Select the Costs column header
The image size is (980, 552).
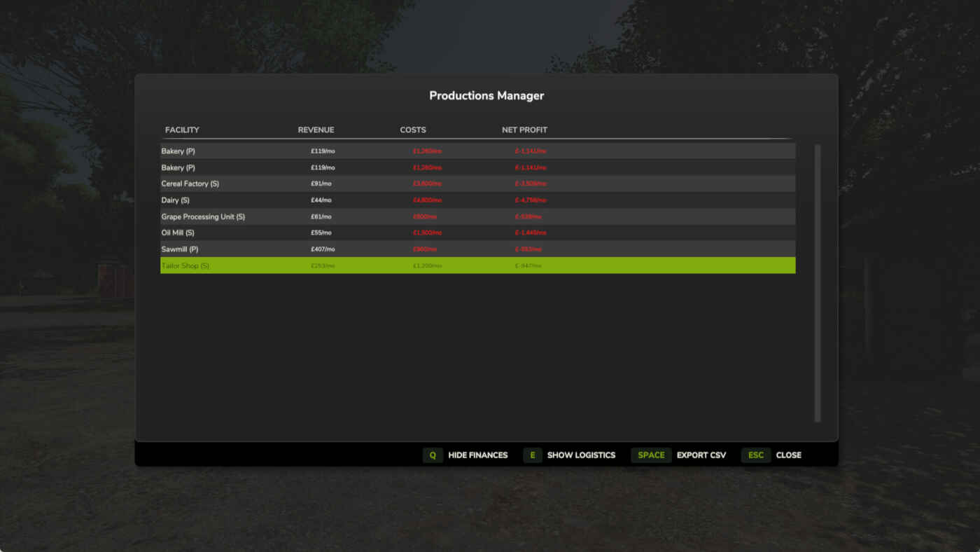click(413, 130)
